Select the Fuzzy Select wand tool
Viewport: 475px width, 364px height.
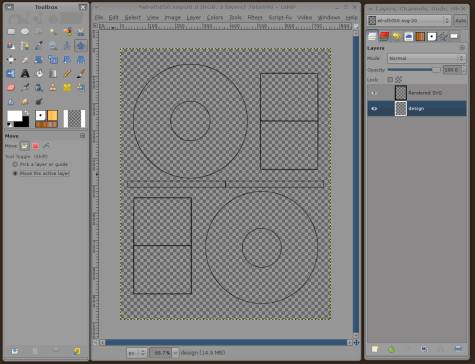click(x=53, y=32)
